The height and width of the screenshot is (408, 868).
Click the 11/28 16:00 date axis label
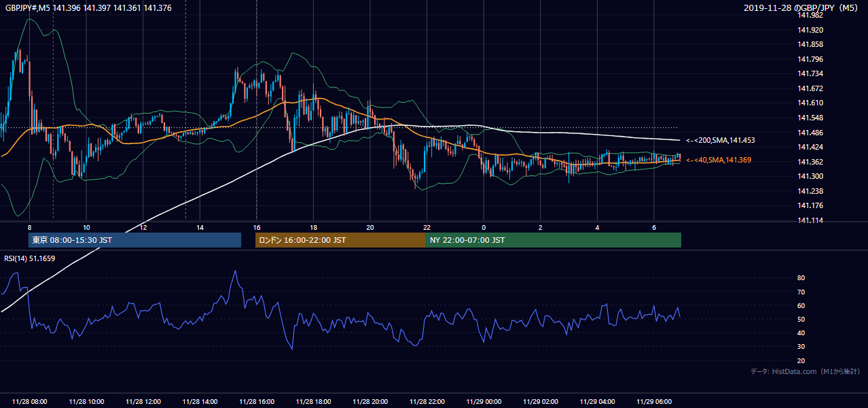[x=256, y=402]
